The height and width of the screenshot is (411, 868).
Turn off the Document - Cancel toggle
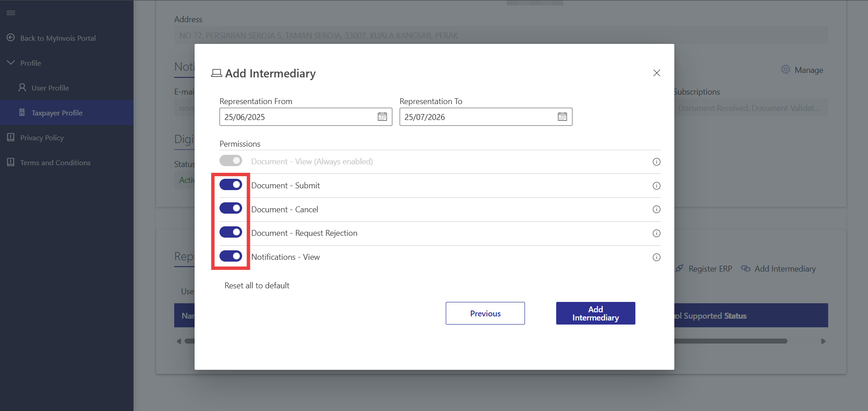[231, 208]
